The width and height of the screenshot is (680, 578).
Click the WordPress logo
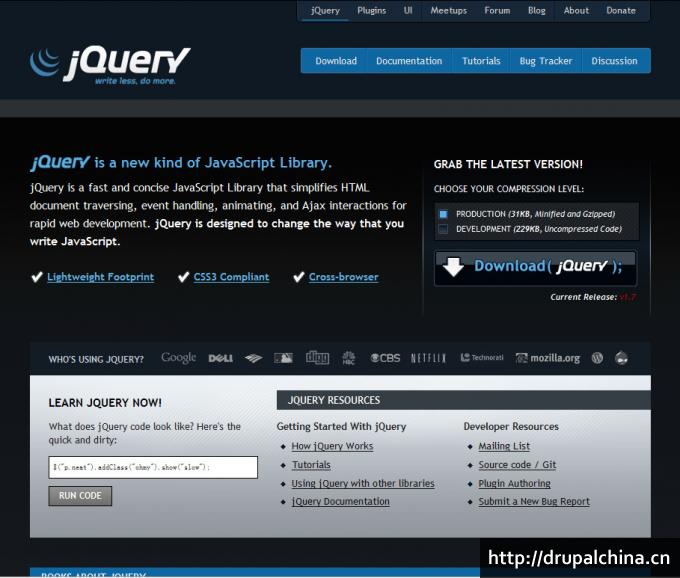[x=597, y=358]
